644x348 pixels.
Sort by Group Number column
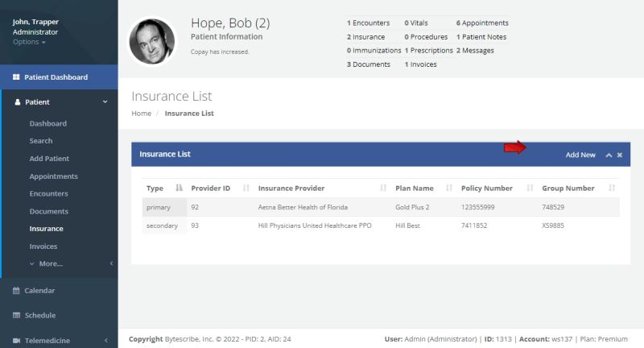pyautogui.click(x=612, y=188)
